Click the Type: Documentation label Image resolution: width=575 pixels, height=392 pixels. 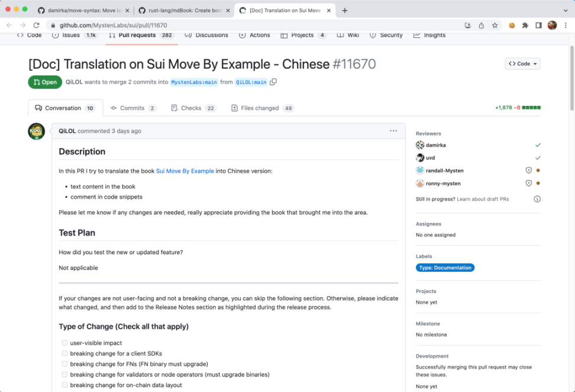(445, 268)
